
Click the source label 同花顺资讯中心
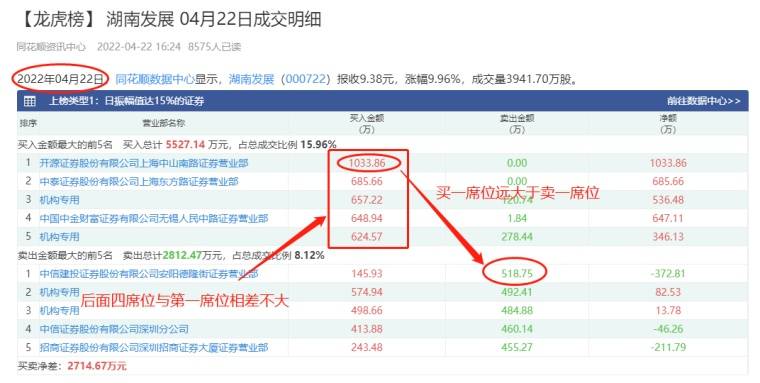(51, 47)
